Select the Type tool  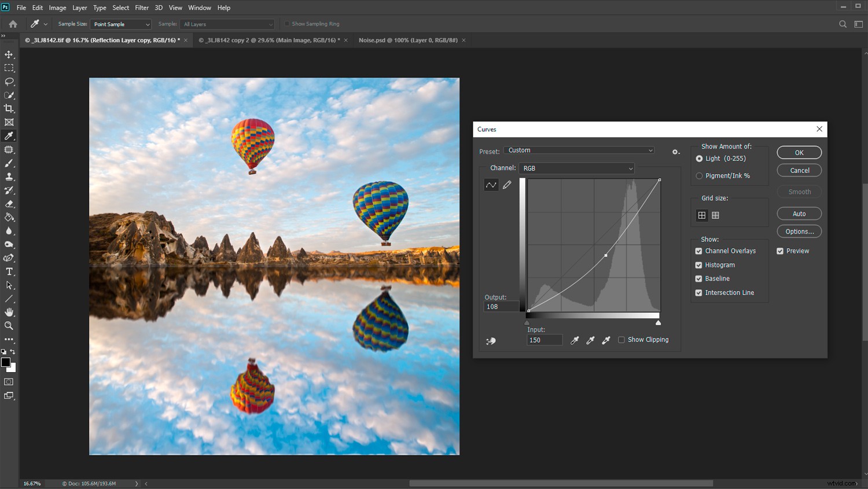pyautogui.click(x=9, y=271)
